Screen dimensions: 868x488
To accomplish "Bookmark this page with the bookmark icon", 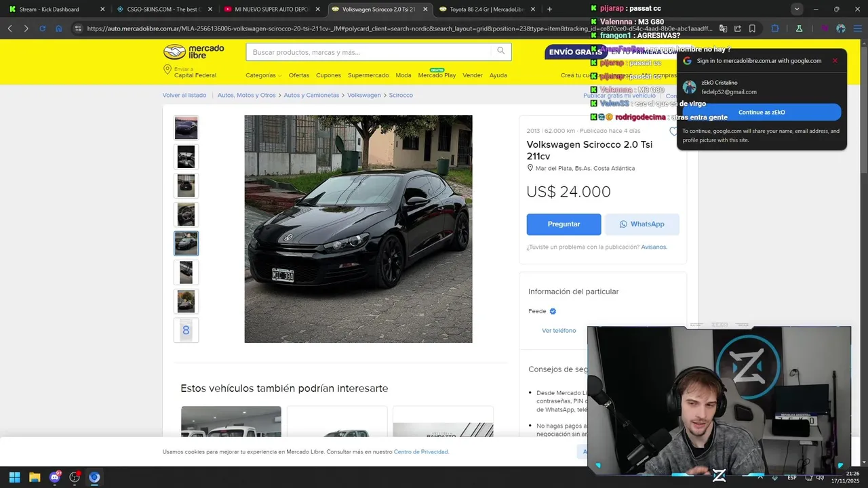I will pyautogui.click(x=752, y=28).
